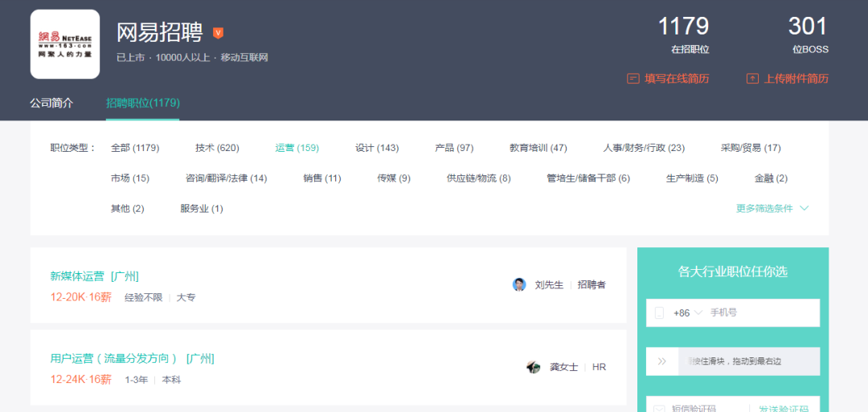Viewport: 868px width, 412px height.
Task: Open the 新媒体运营 [广州] job posting
Action: pyautogui.click(x=94, y=276)
